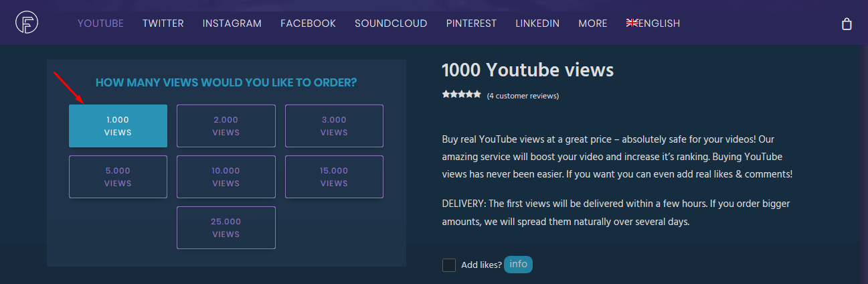The width and height of the screenshot is (868, 284).
Task: Click the five-star rating
Action: coord(461,94)
